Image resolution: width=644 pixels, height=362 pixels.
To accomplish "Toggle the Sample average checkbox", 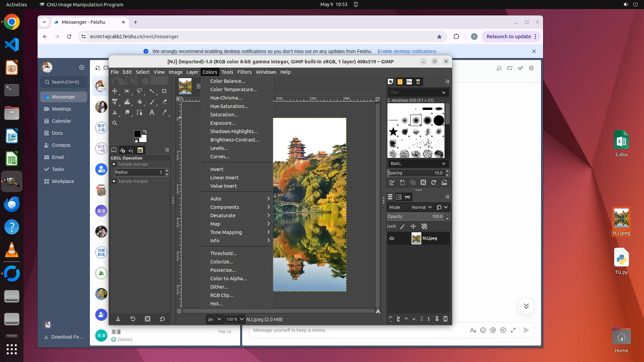I will point(114,164).
